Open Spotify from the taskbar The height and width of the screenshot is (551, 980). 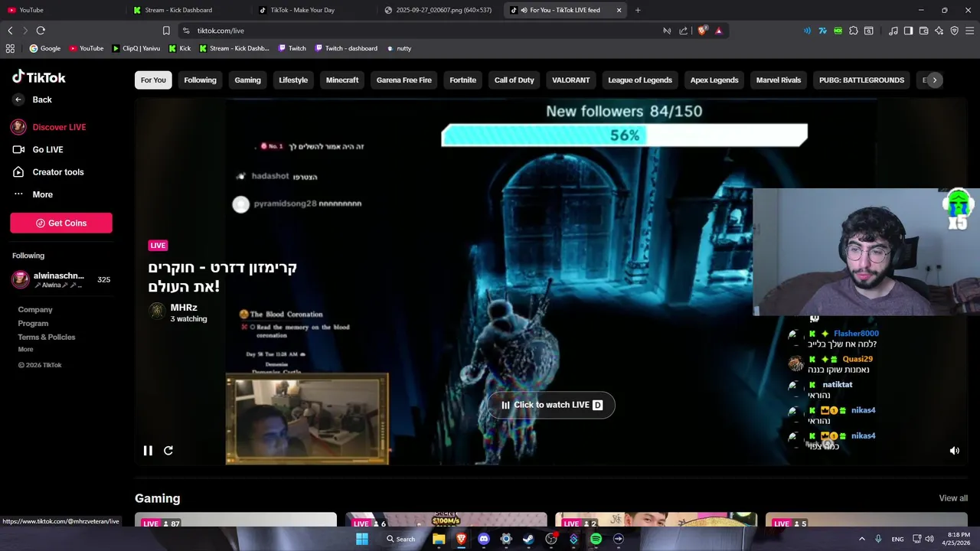[x=596, y=539]
